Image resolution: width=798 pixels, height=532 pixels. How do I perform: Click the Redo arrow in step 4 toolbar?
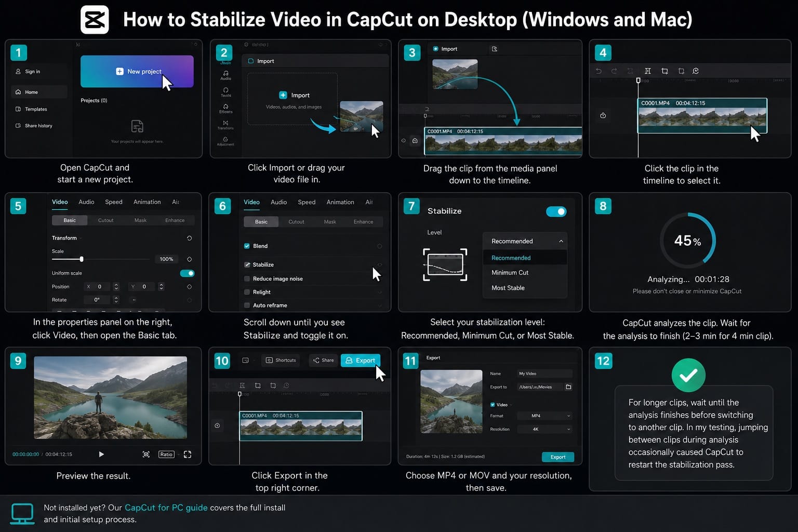point(614,71)
